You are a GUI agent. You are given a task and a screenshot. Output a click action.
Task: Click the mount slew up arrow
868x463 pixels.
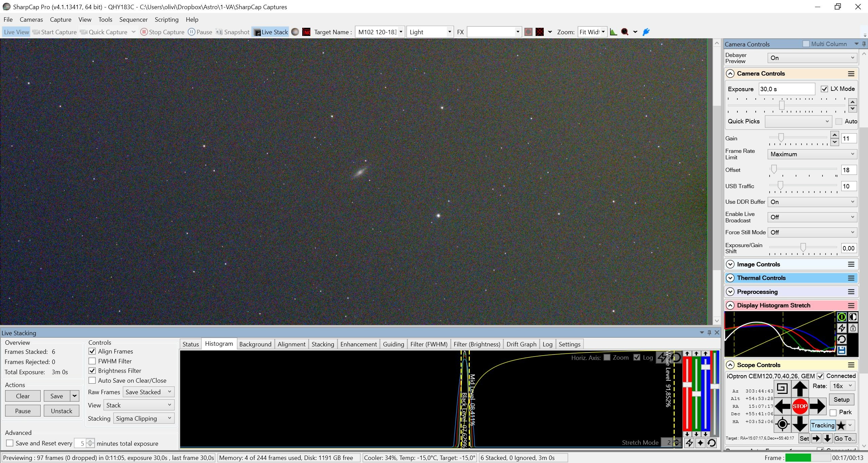click(x=799, y=388)
